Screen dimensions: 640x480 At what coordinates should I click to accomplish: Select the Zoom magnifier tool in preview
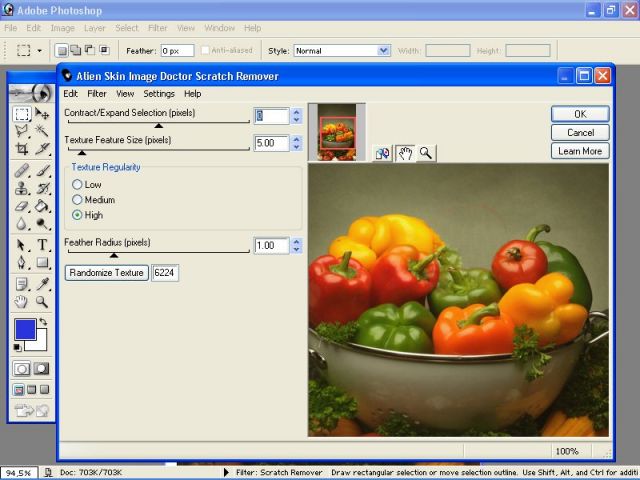pos(426,153)
